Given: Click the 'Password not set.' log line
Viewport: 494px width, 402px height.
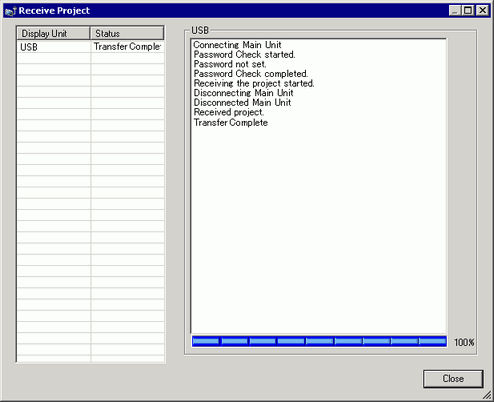Looking at the screenshot, I should (230, 64).
